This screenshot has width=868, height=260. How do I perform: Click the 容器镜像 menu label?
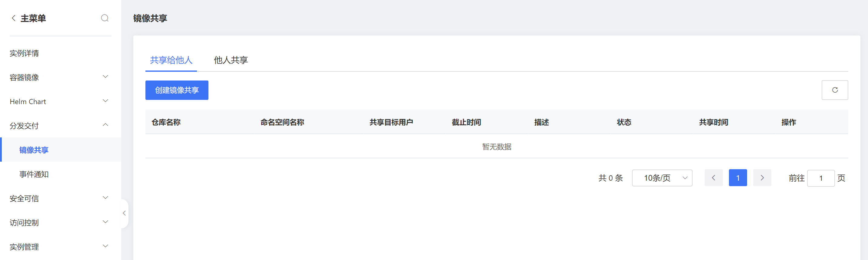[x=24, y=77]
